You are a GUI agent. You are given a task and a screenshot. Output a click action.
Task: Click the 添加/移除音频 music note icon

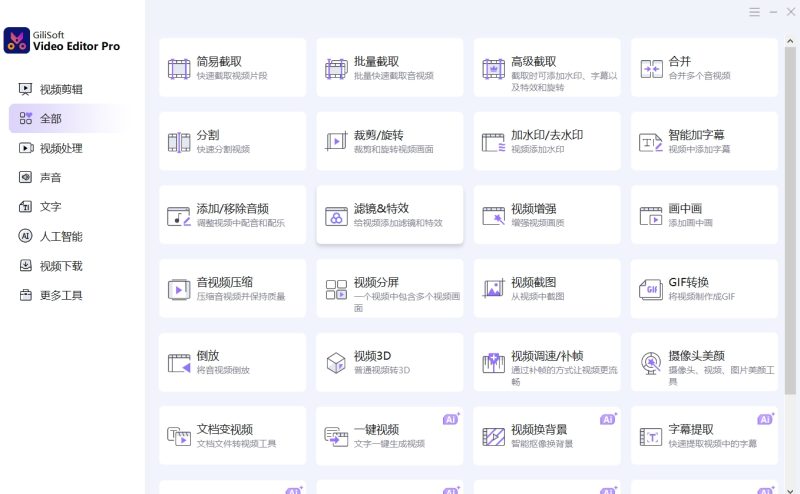click(x=179, y=216)
